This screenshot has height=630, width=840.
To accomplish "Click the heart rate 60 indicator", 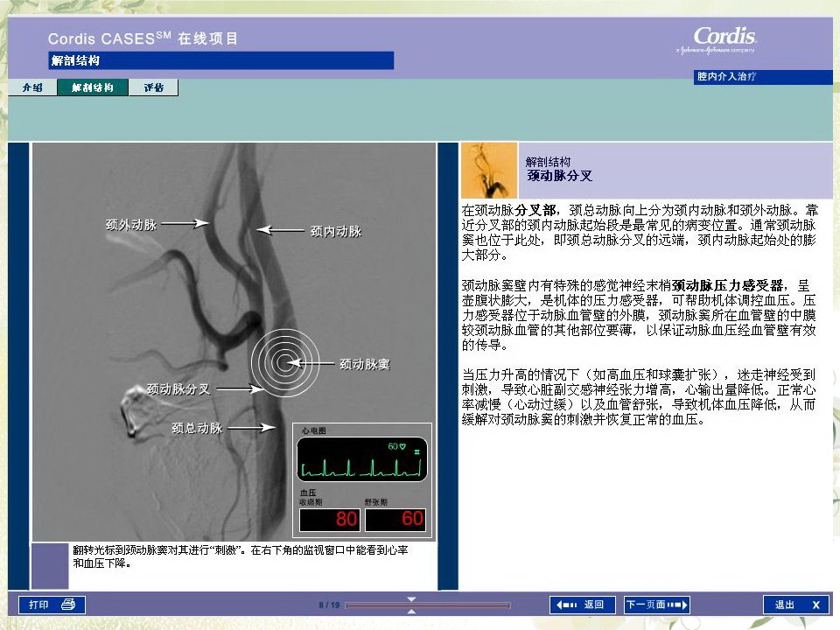I will (396, 446).
